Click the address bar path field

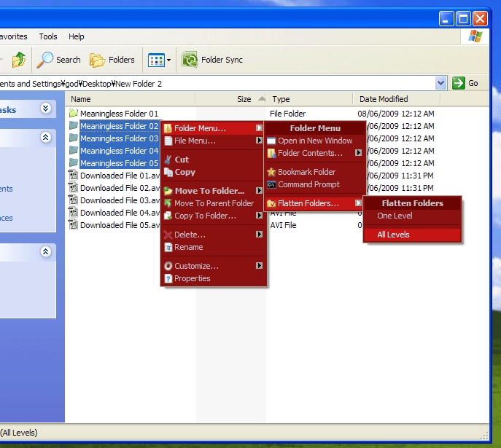(219, 83)
